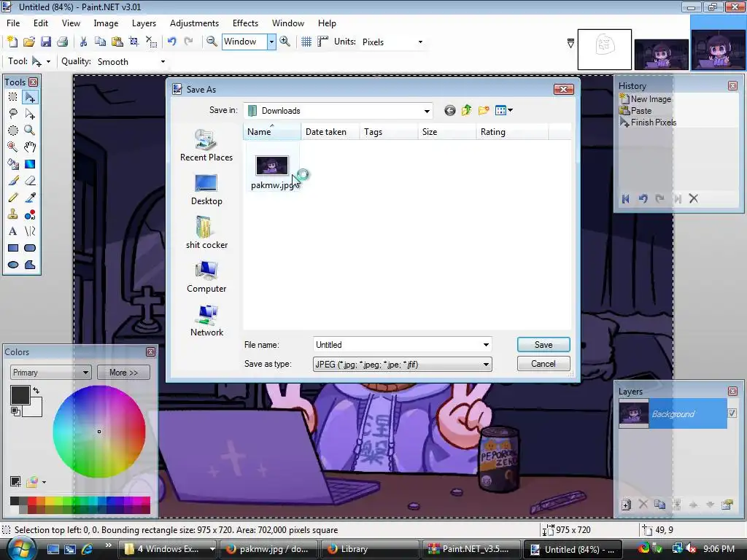Viewport: 747px width, 560px height.
Task: Select the Pan hand tool
Action: point(30,147)
